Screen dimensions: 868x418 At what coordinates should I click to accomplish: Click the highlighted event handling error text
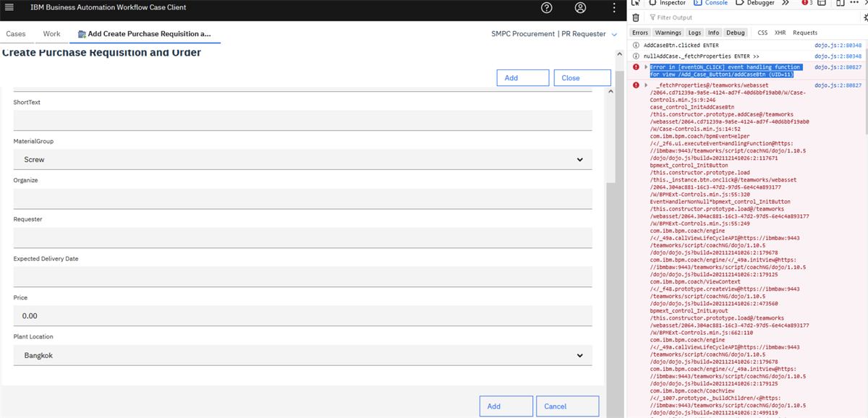[x=726, y=70]
